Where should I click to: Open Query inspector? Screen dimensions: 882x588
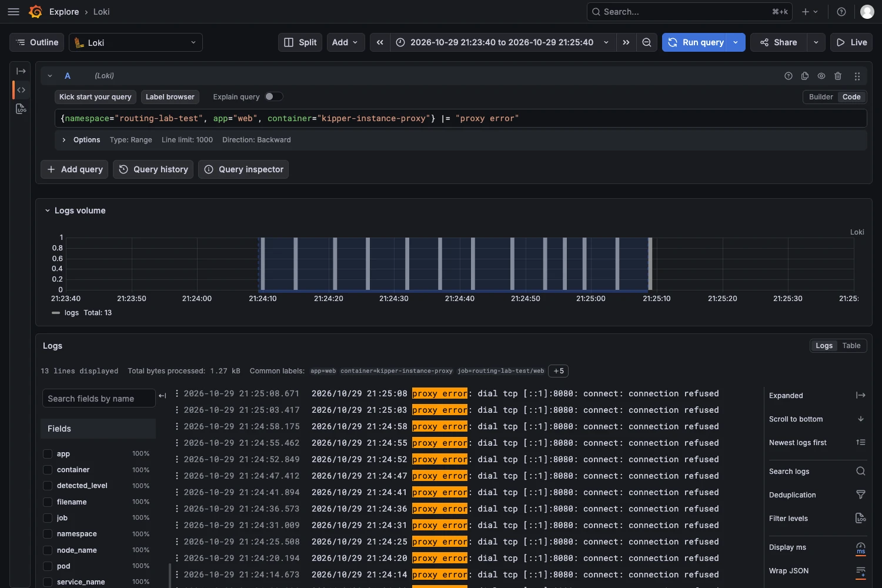pos(243,169)
